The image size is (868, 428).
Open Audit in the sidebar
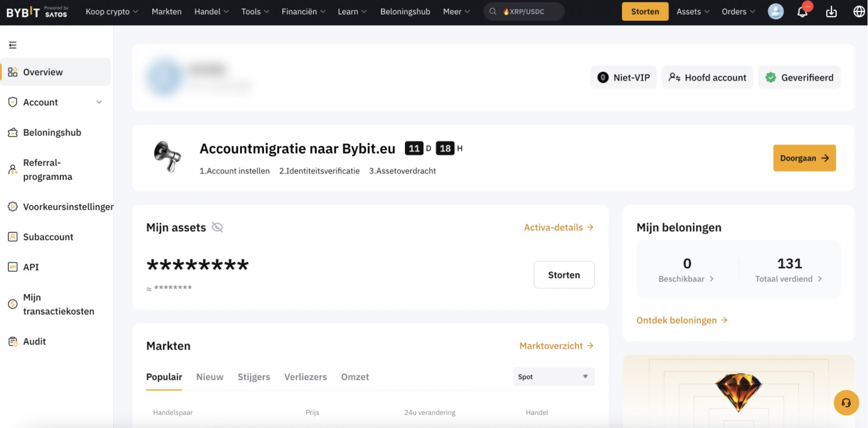point(34,341)
